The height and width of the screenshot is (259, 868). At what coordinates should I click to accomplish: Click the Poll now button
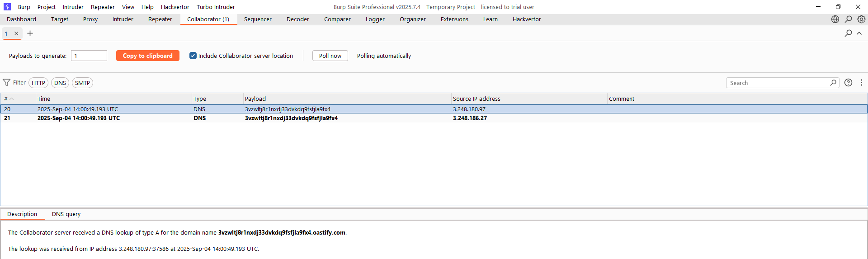(x=330, y=56)
